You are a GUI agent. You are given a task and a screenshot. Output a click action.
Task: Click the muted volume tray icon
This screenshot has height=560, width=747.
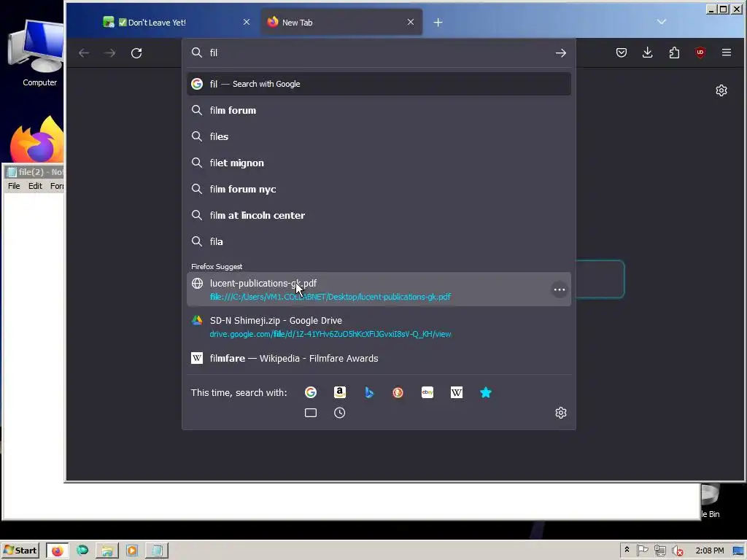(x=677, y=551)
